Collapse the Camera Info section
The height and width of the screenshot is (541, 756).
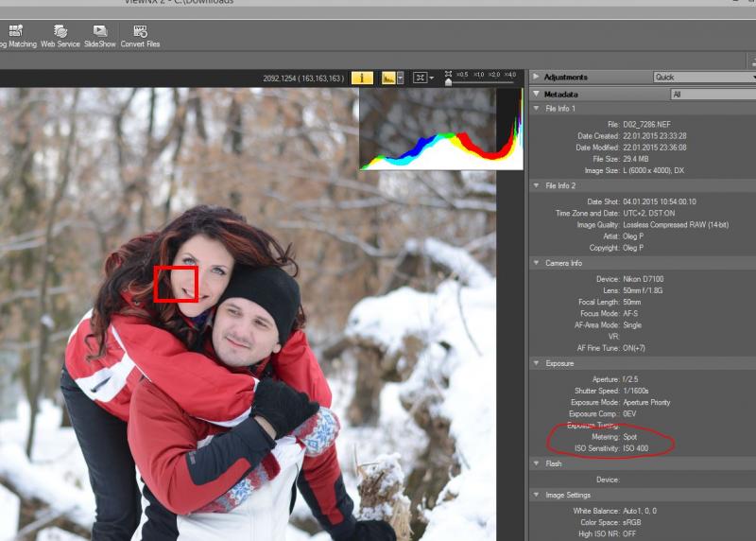point(536,263)
